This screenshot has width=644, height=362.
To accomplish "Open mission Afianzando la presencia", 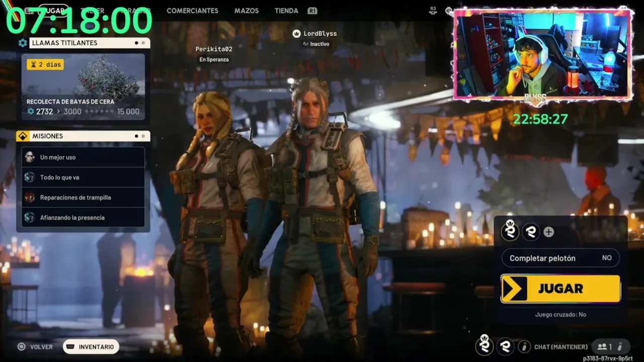I will (x=83, y=218).
